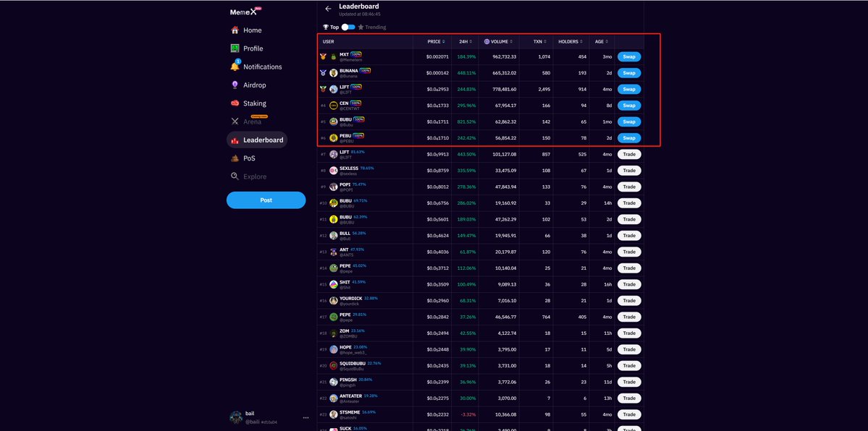Click the MXT token avatar

333,56
